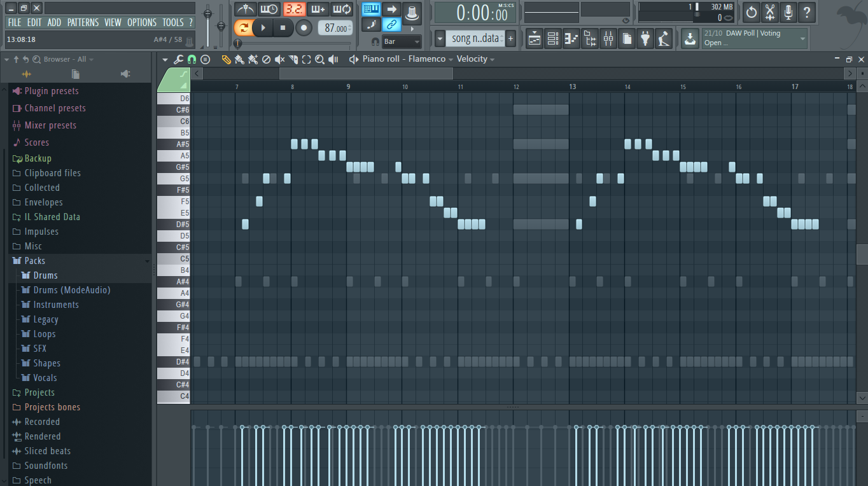Click the one-click audio recording microphone
The image size is (868, 486).
(x=788, y=11)
